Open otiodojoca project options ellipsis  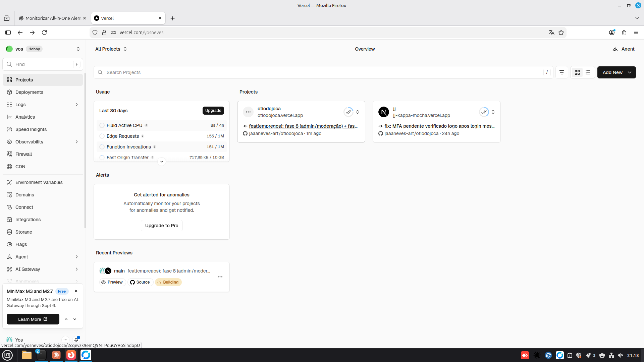[248, 112]
